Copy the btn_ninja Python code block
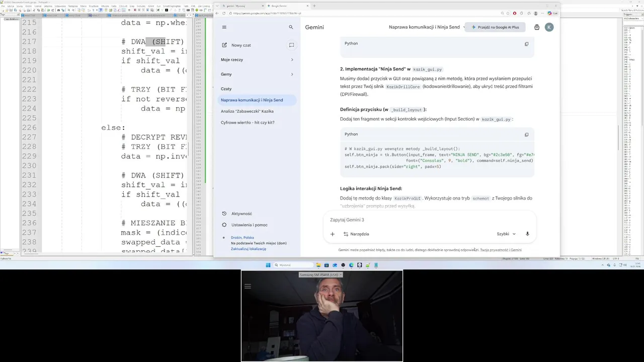 pyautogui.click(x=527, y=135)
